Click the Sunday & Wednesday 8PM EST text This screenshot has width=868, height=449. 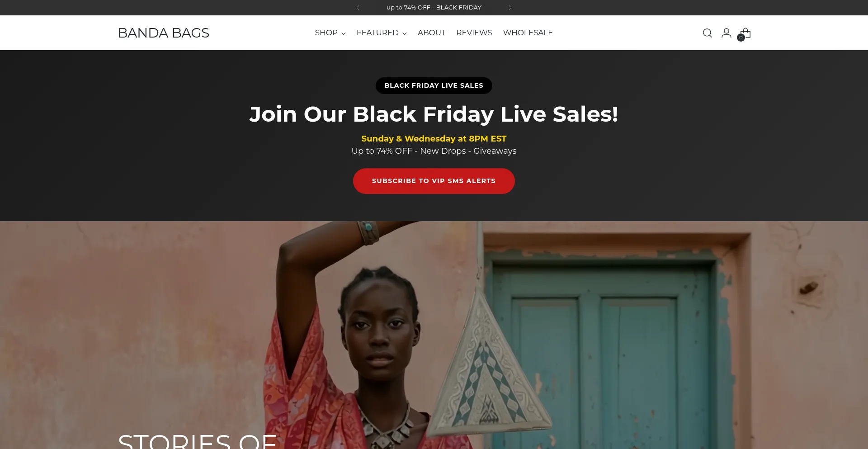[434, 139]
